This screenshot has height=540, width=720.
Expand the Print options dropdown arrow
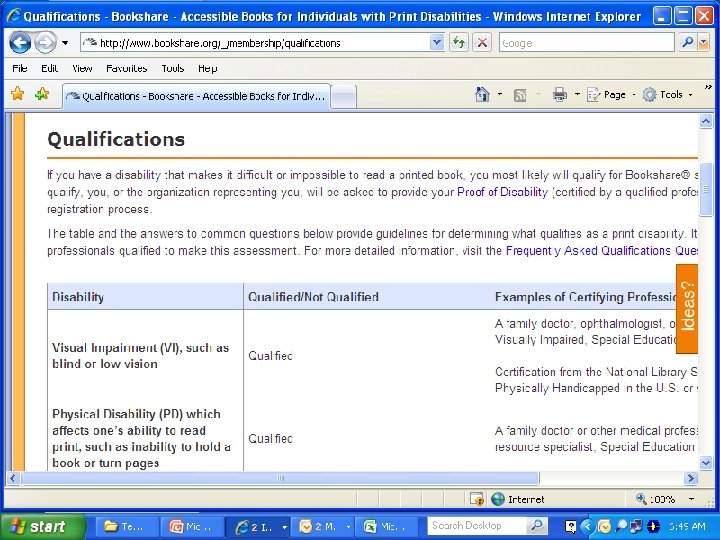[x=577, y=95]
